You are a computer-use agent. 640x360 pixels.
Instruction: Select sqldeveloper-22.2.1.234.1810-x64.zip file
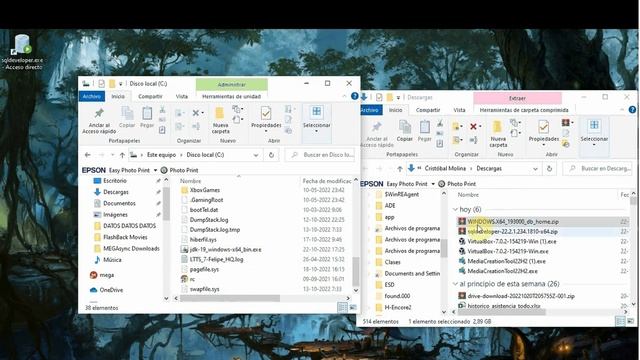(512, 232)
